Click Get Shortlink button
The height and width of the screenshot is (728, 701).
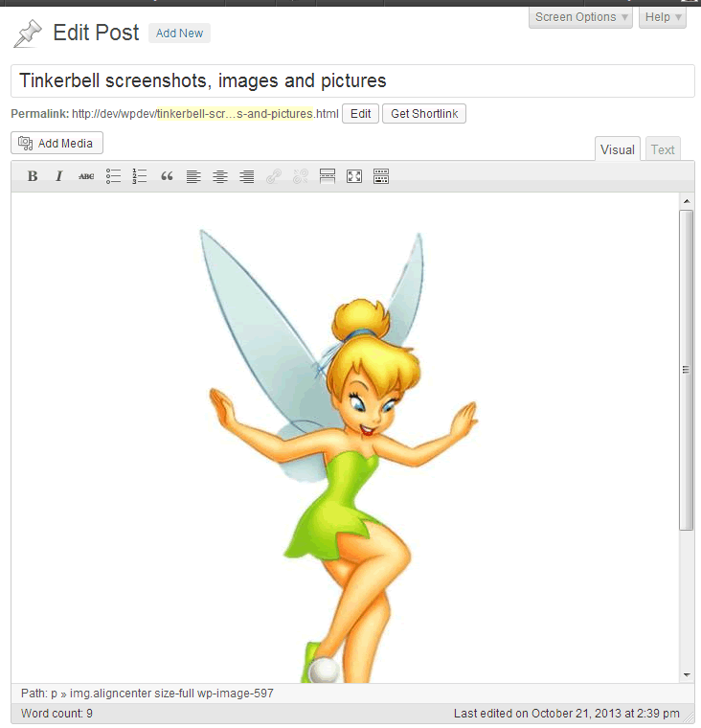[x=424, y=114]
